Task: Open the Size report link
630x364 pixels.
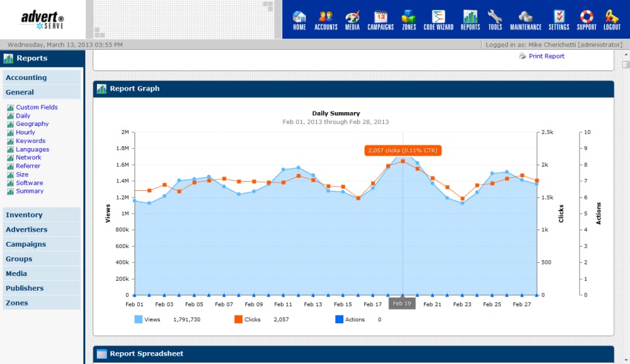Action: 22,174
